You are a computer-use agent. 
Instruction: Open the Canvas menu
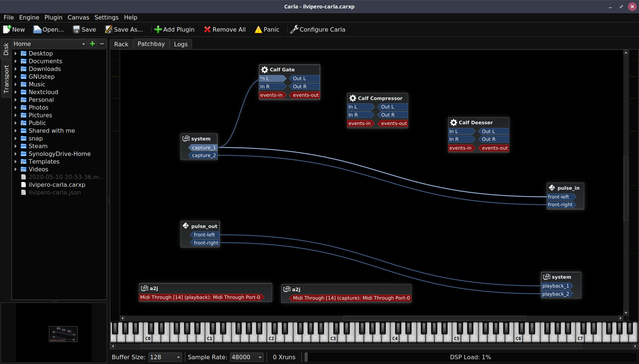(x=78, y=17)
